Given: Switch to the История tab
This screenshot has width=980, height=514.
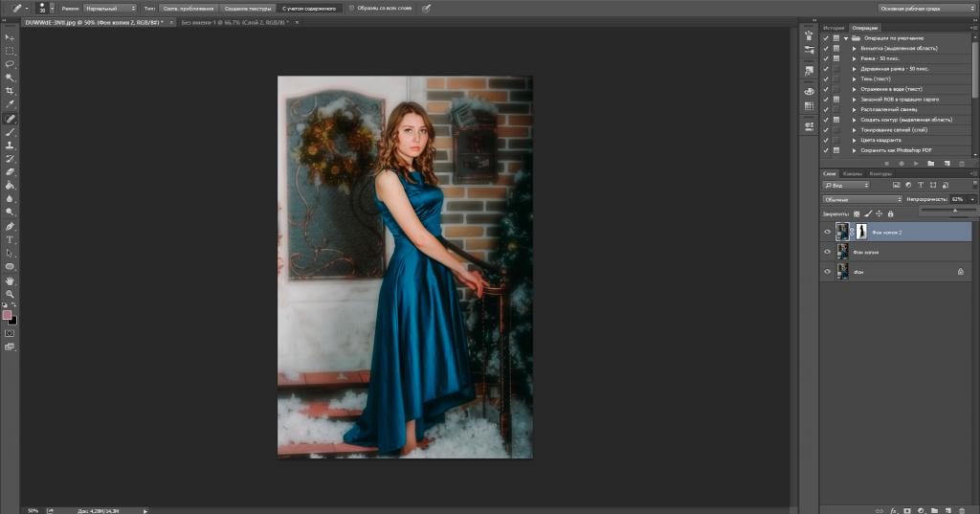Looking at the screenshot, I should point(834,28).
